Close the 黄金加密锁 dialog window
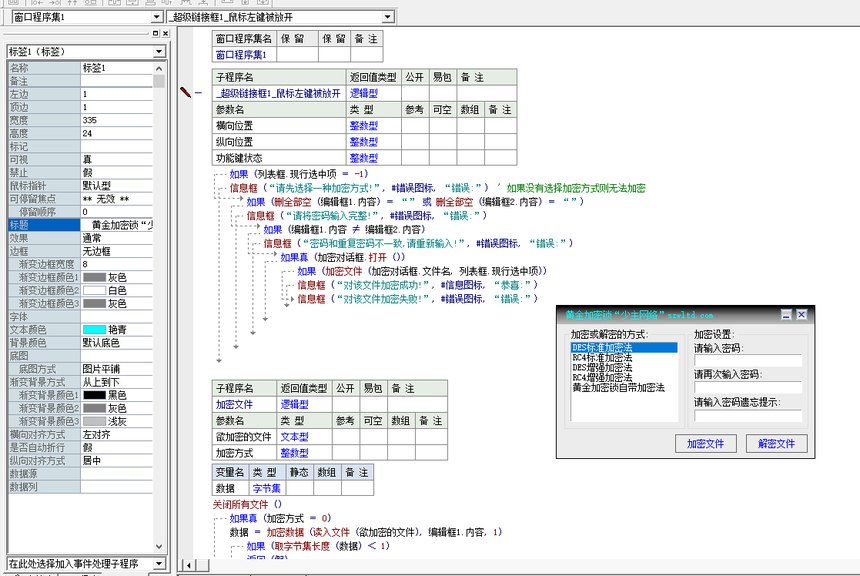This screenshot has width=860, height=576. [x=801, y=314]
